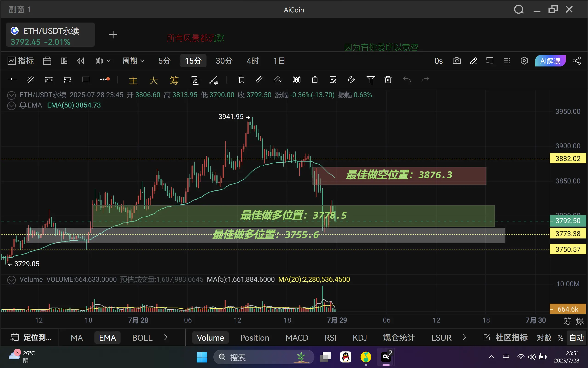
Task: Take a chart screenshot with camera icon
Action: pyautogui.click(x=457, y=60)
